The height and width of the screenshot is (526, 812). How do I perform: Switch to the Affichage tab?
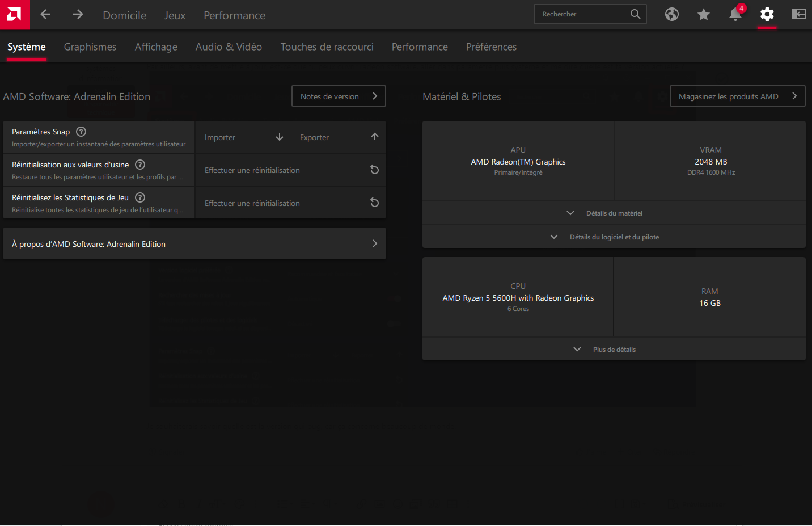click(156, 47)
